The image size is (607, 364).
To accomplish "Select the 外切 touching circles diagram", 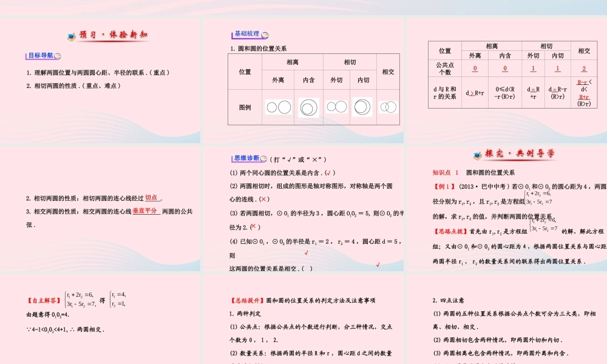I will click(x=336, y=106).
